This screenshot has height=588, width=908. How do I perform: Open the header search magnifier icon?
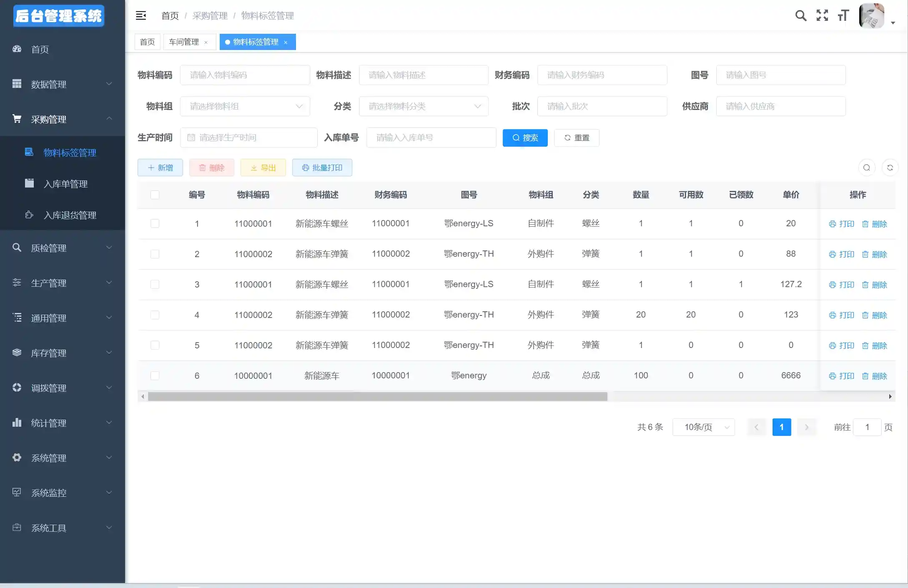800,16
